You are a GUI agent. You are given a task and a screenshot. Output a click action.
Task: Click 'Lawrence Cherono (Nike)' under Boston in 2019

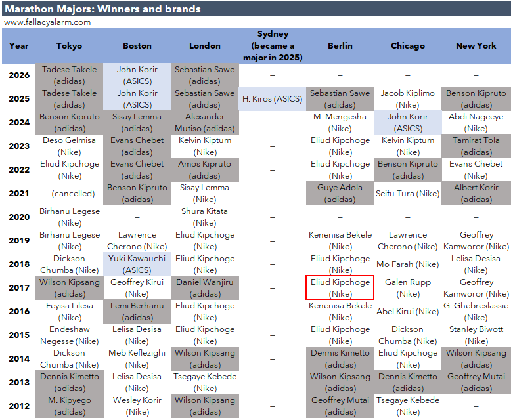click(137, 241)
